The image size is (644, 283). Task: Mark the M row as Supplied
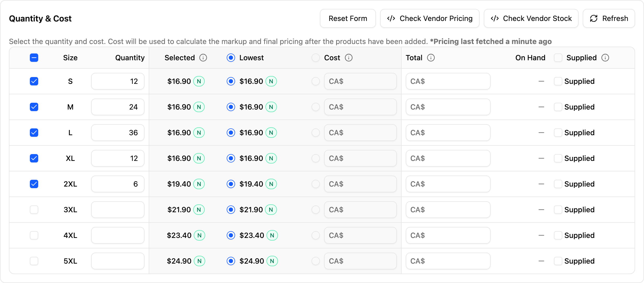tap(558, 107)
